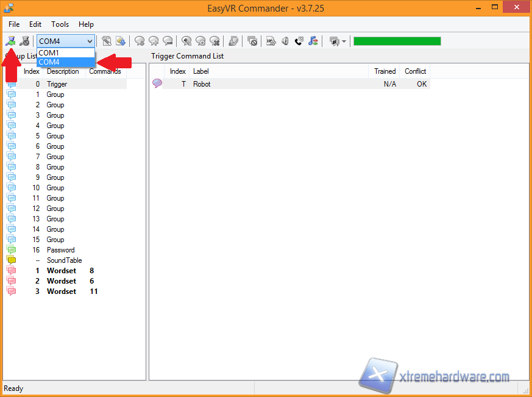This screenshot has height=397, width=532.
Task: Select the yellow SoundTable icon in the group list
Action: 12,260
